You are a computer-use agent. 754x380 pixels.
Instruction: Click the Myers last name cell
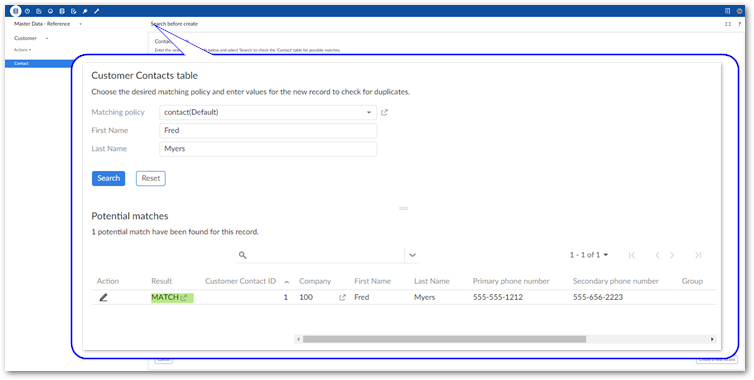(425, 298)
